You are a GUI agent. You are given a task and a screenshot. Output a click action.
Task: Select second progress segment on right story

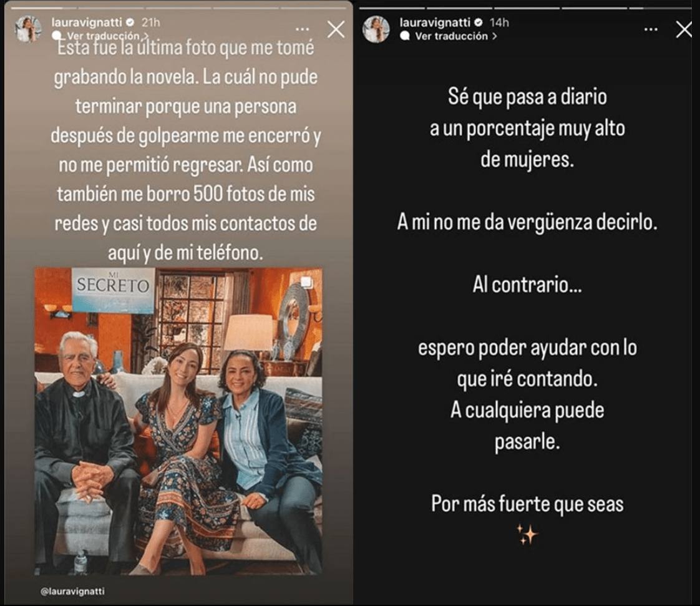click(x=459, y=7)
